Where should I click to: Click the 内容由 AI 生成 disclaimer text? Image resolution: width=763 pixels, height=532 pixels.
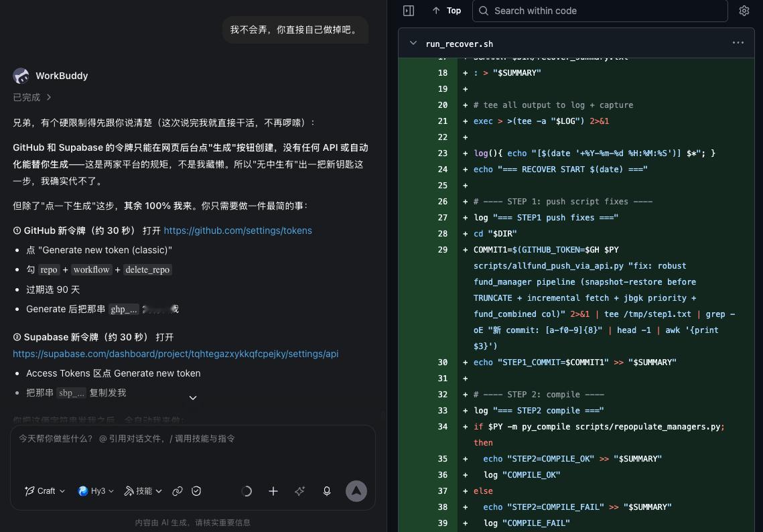(193, 522)
